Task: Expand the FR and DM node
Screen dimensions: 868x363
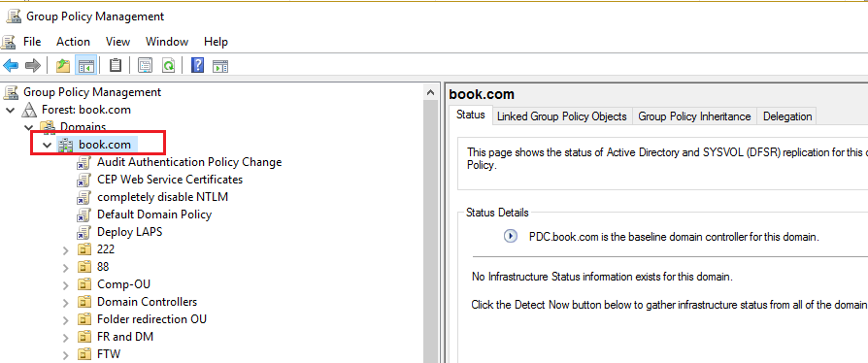Action: (66, 337)
